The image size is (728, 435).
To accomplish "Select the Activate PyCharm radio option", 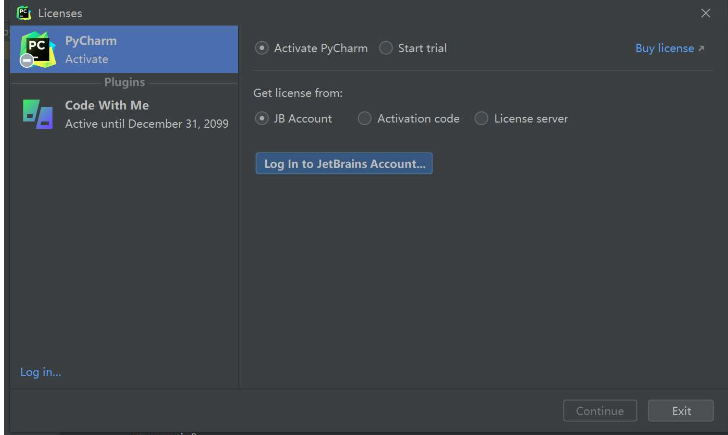I will (262, 48).
